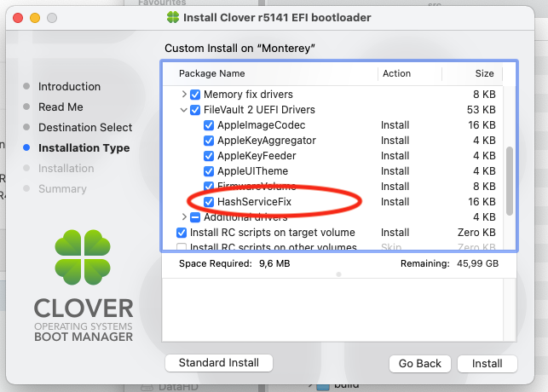
Task: Click the Space Required 9,6 MB text
Action: click(234, 263)
